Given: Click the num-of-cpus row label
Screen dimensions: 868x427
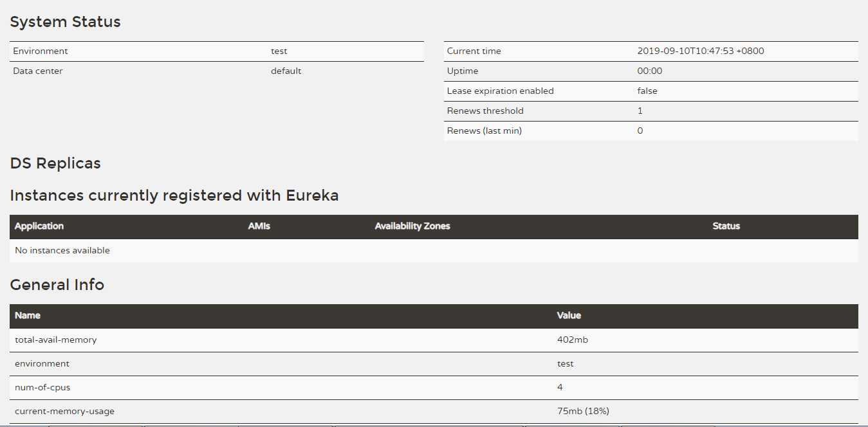Looking at the screenshot, I should 42,388.
